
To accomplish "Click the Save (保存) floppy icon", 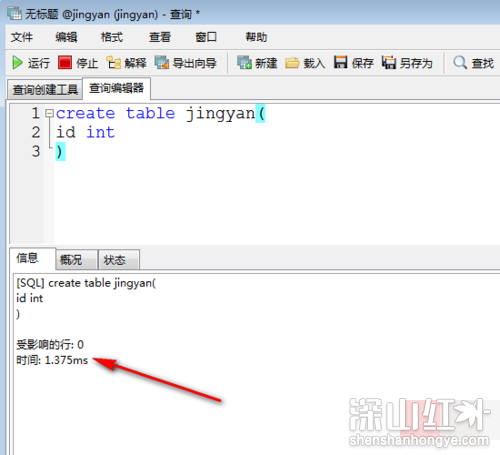I will [x=341, y=62].
